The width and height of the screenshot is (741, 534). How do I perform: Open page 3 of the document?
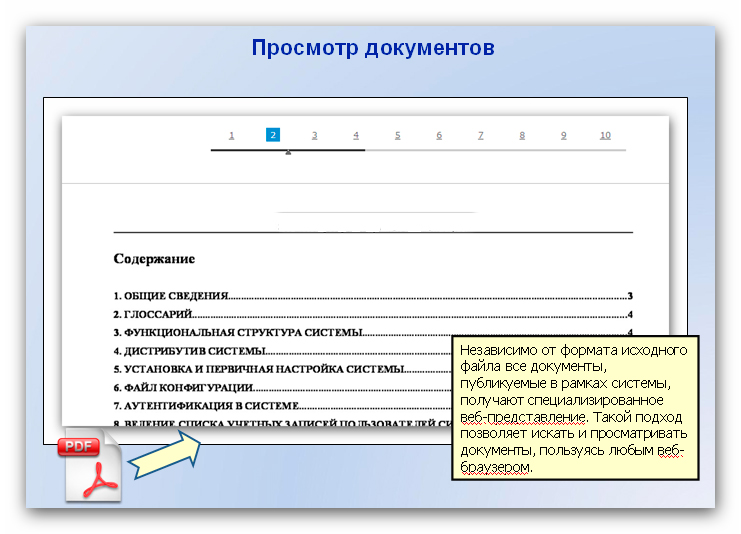[x=314, y=136]
